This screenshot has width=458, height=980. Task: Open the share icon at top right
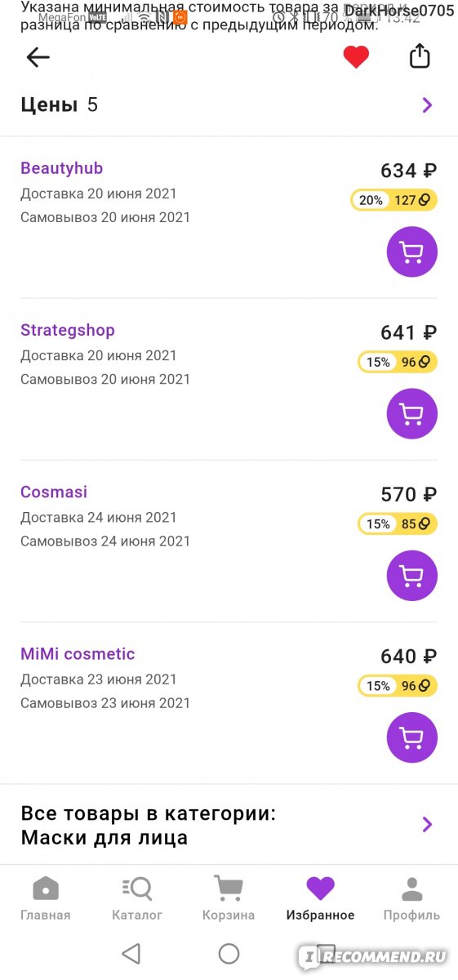click(419, 56)
